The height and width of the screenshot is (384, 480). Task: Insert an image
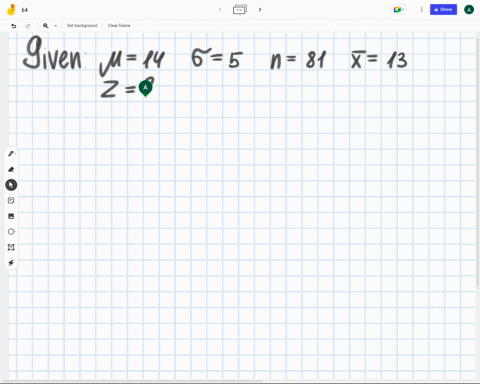coord(11,216)
